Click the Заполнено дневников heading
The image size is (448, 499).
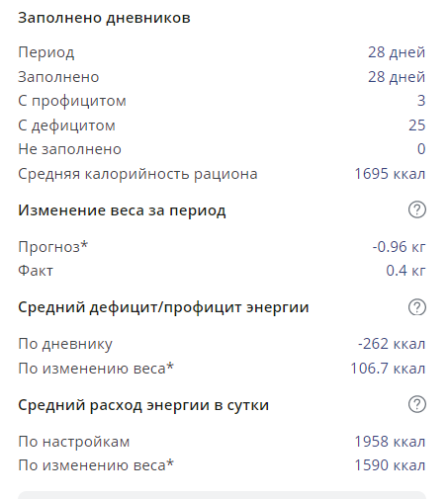(104, 18)
